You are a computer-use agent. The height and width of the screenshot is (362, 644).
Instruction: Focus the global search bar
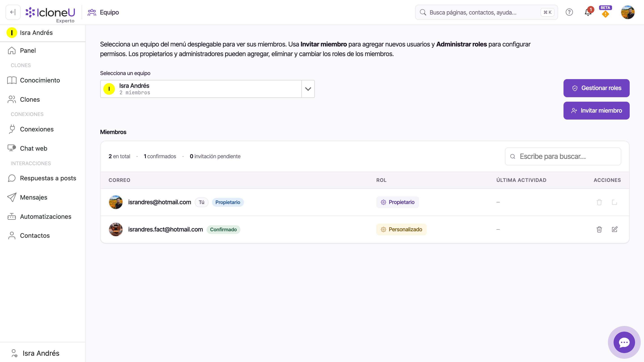(486, 12)
